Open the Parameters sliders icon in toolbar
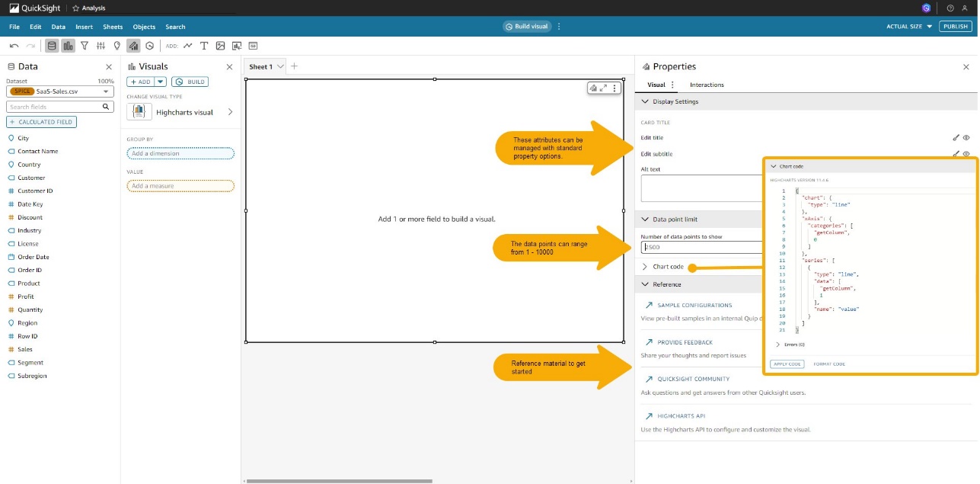The image size is (980, 484). point(101,46)
